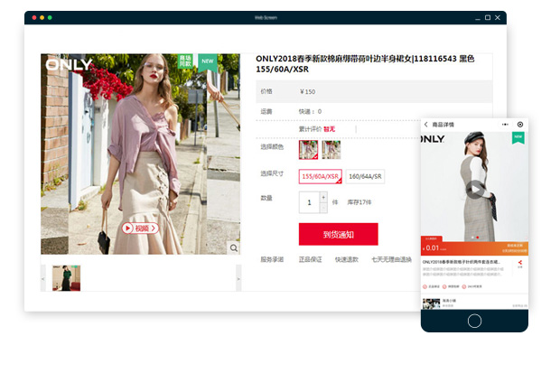Image resolution: width=560 pixels, height=392 pixels.
Task: Click the 七天无理由退换 service promise
Action: [x=391, y=259]
